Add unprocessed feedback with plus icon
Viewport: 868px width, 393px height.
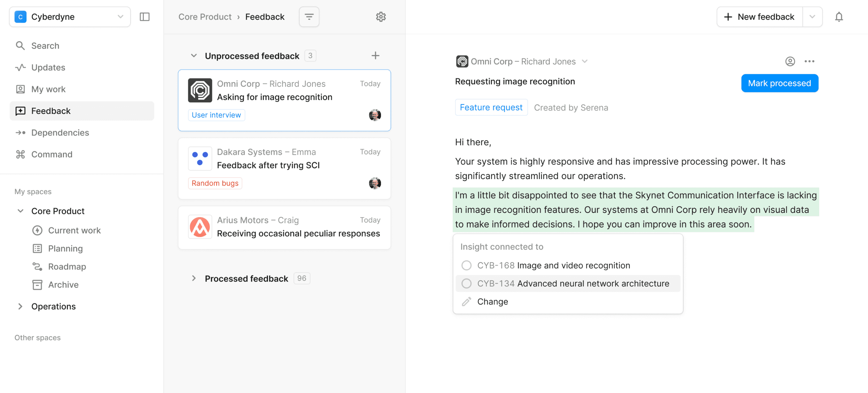tap(375, 55)
